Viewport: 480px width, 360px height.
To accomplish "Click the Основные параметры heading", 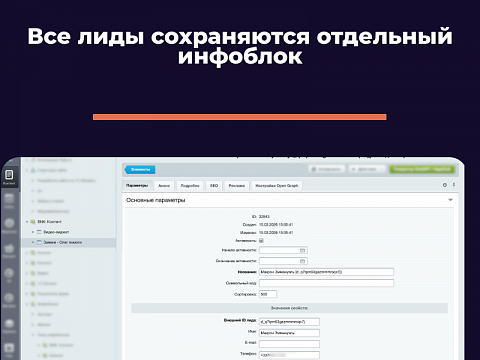I will [155, 200].
